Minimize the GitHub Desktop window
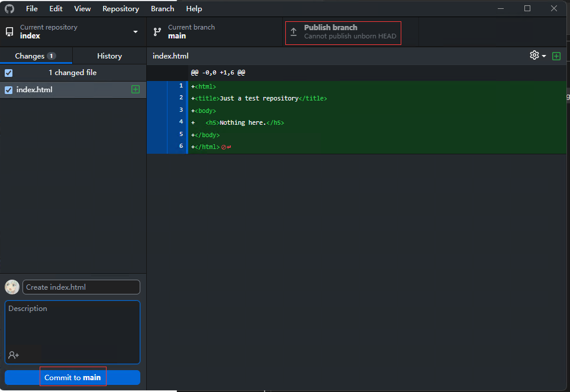The height and width of the screenshot is (392, 570). (x=501, y=8)
